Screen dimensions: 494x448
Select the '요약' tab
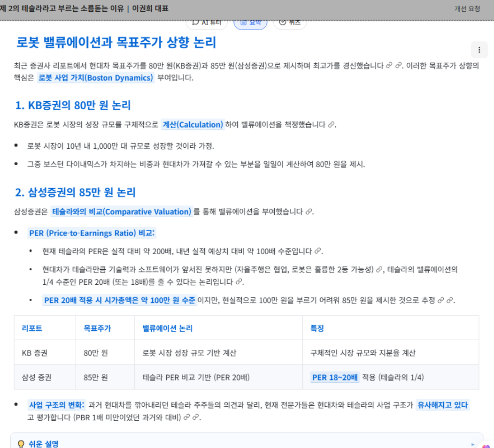tap(250, 22)
